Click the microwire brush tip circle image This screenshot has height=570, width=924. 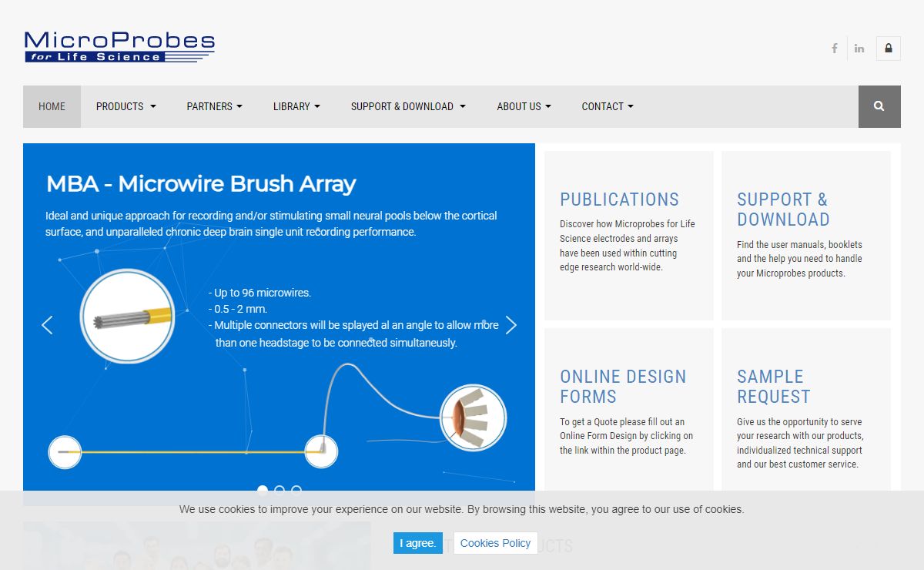pyautogui.click(x=129, y=315)
